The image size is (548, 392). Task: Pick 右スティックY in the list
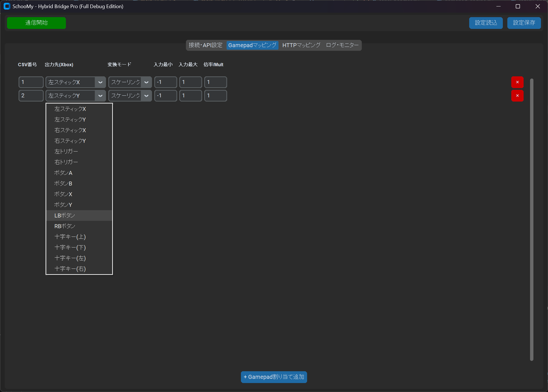pos(79,141)
